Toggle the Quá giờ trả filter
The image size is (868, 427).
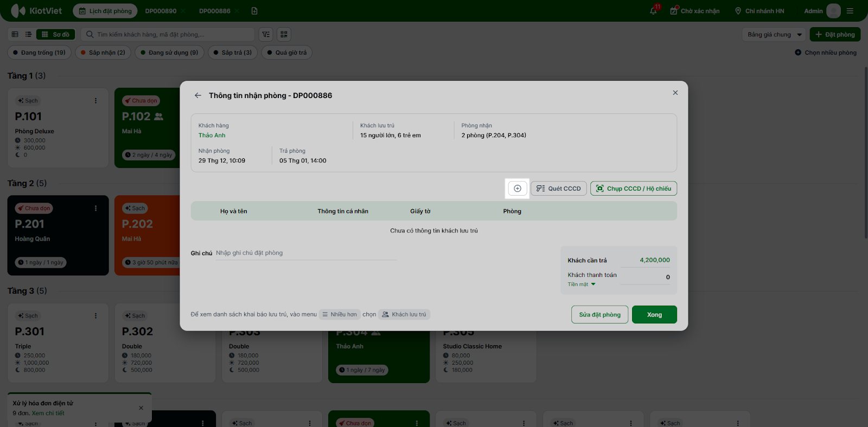coord(287,53)
